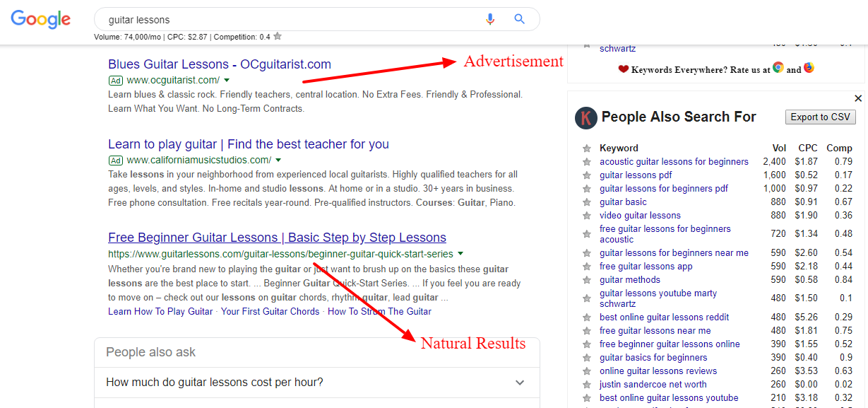Screen dimensions: 868x408
Task: Click guitar lessons pdf keyword link
Action: point(636,175)
